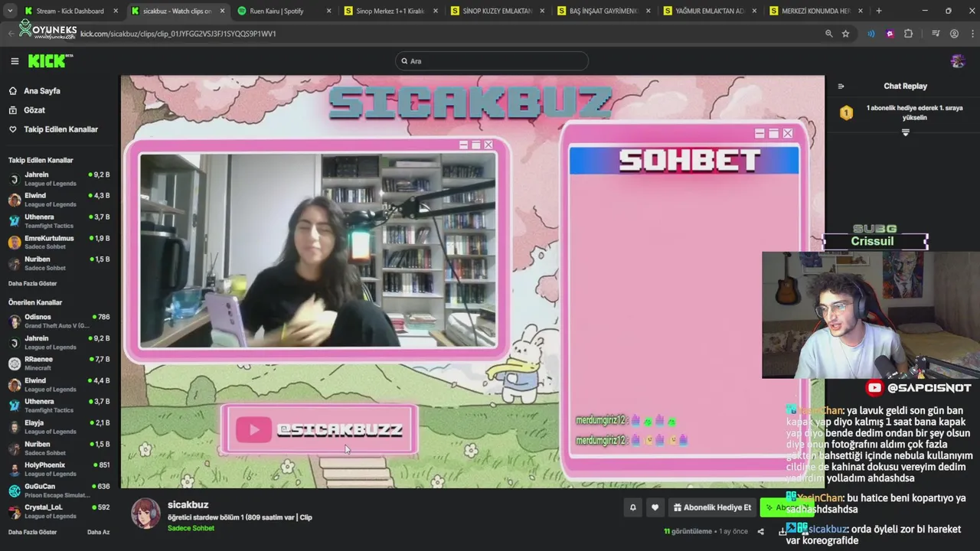This screenshot has width=980, height=551.
Task: Open the Kick sidebar hamburger menu
Action: click(x=15, y=61)
